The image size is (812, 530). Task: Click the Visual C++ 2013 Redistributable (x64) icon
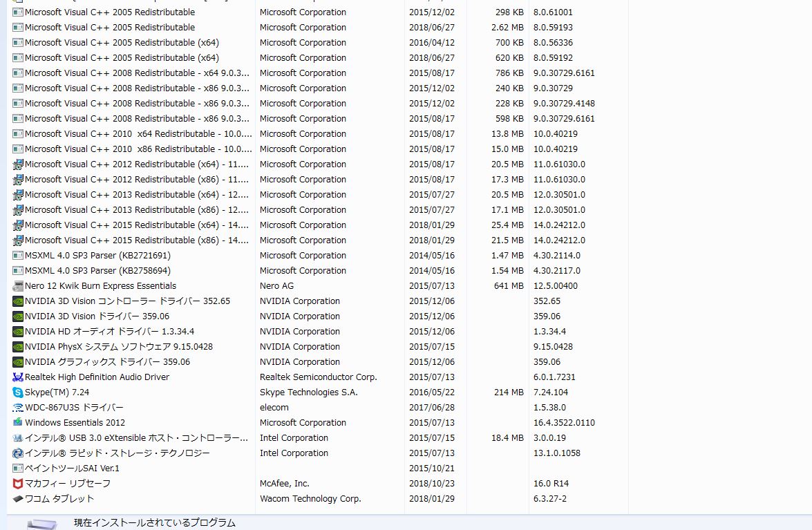tap(17, 195)
